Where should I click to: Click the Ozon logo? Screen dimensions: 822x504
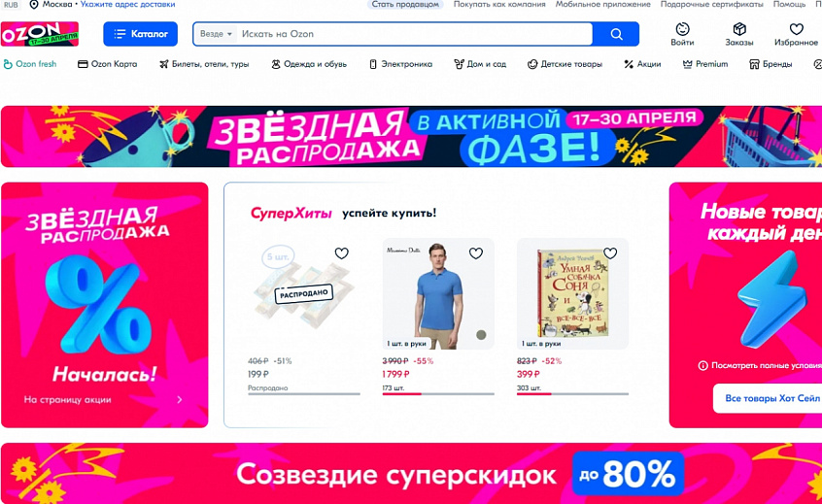coord(40,34)
